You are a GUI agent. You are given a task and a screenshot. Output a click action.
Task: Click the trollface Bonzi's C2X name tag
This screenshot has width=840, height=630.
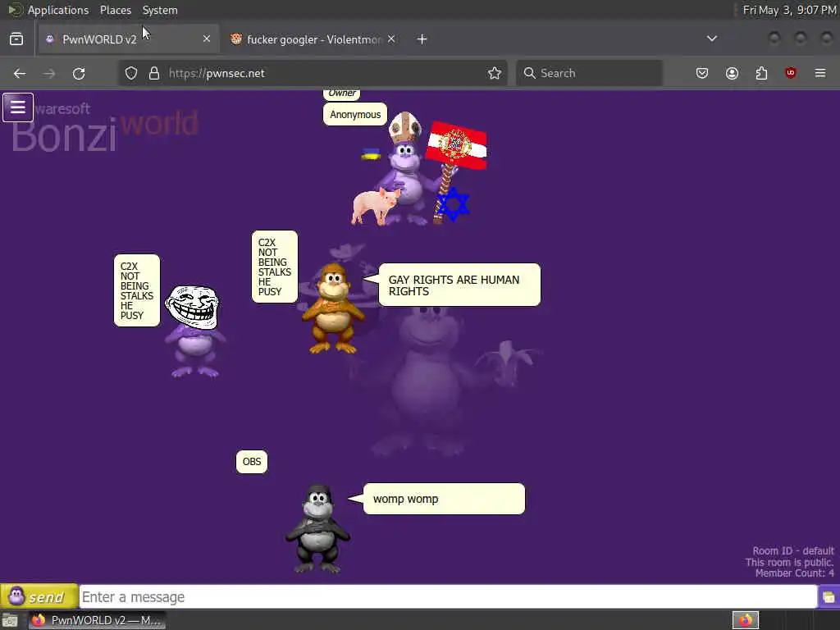(x=137, y=290)
